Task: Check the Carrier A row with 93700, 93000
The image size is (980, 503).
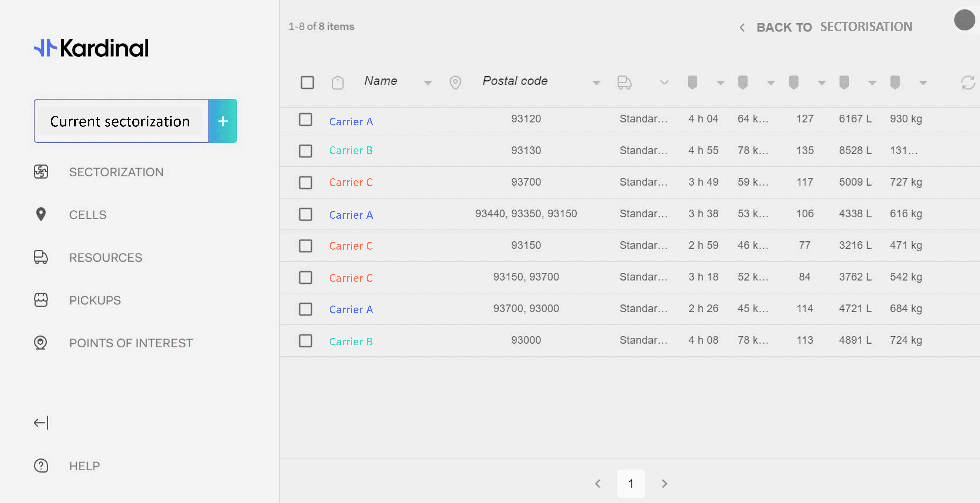Action: (306, 309)
